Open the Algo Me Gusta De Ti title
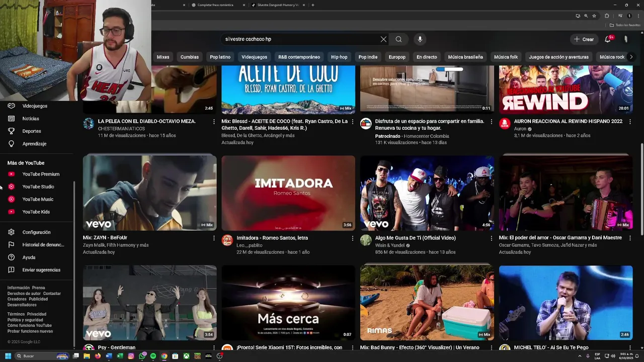The image size is (644, 362). [416, 238]
